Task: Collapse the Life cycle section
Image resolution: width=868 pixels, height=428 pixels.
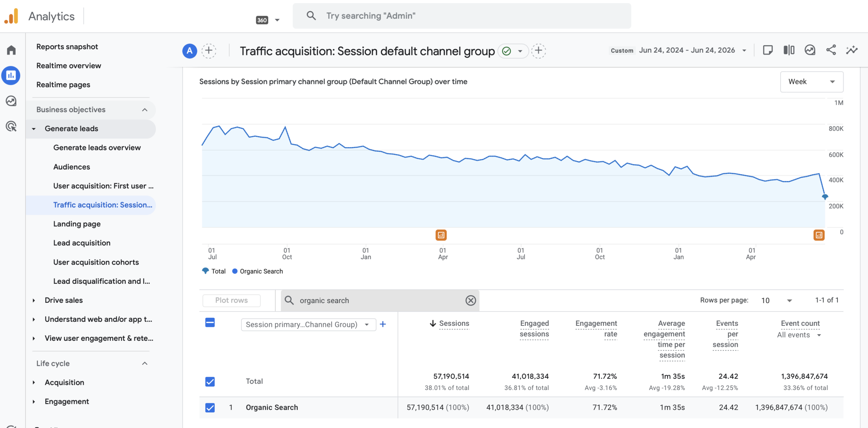Action: click(x=144, y=364)
